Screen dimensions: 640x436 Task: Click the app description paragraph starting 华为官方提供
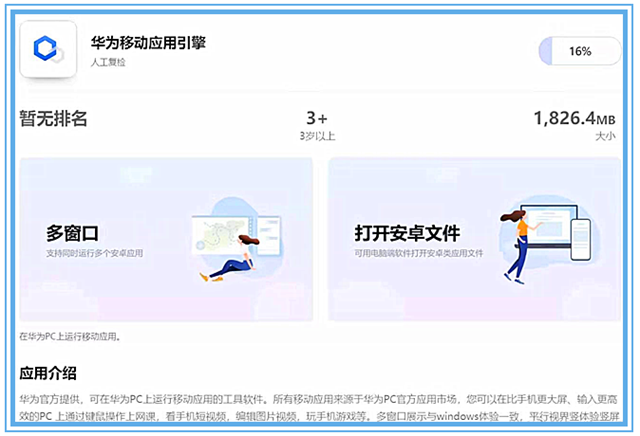[319, 407]
